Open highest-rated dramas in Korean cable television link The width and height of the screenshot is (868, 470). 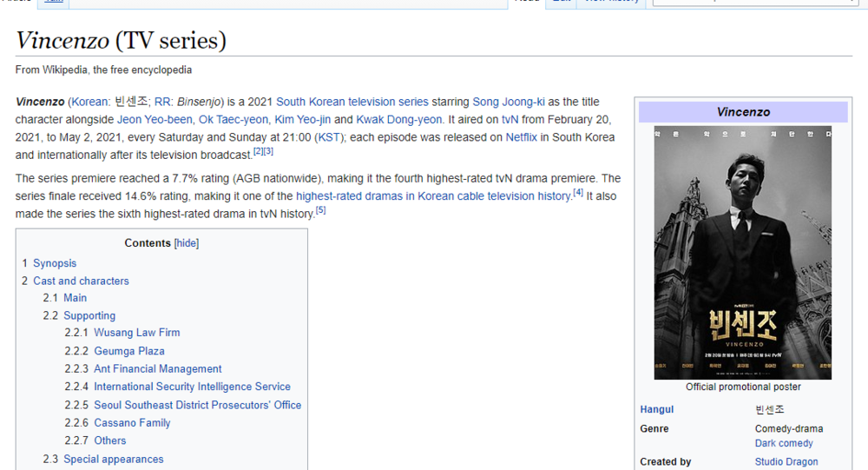click(x=432, y=196)
